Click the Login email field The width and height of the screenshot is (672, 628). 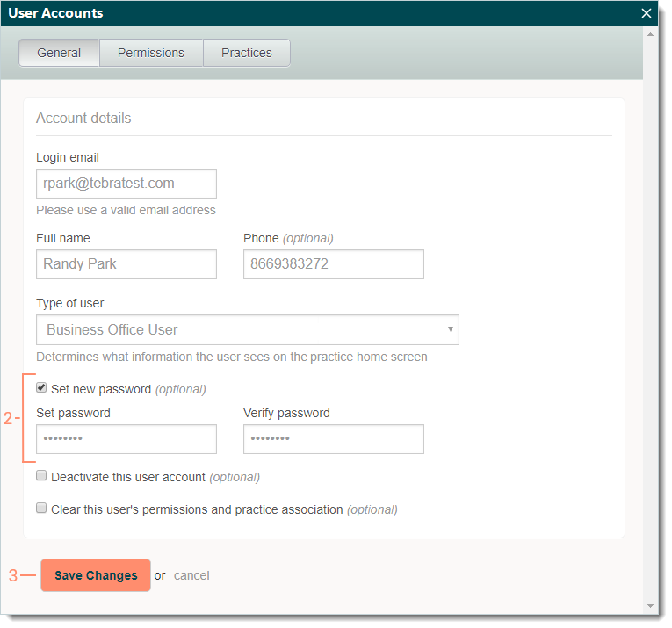coord(126,184)
